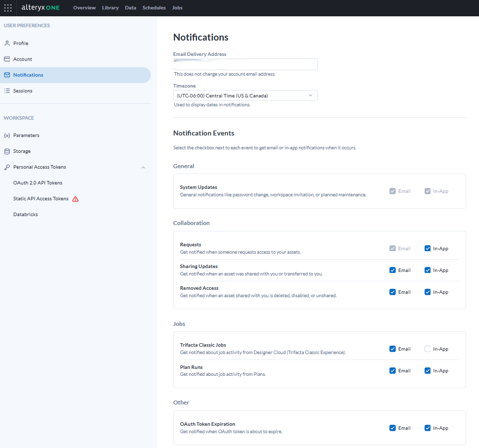The width and height of the screenshot is (479, 448).
Task: Click the Parameters curly-brace icon
Action: click(7, 135)
